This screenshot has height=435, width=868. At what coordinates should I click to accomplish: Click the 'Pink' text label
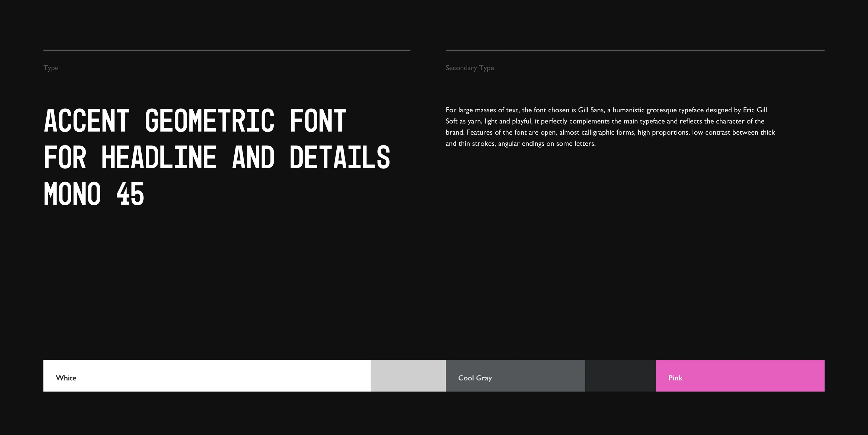click(675, 378)
